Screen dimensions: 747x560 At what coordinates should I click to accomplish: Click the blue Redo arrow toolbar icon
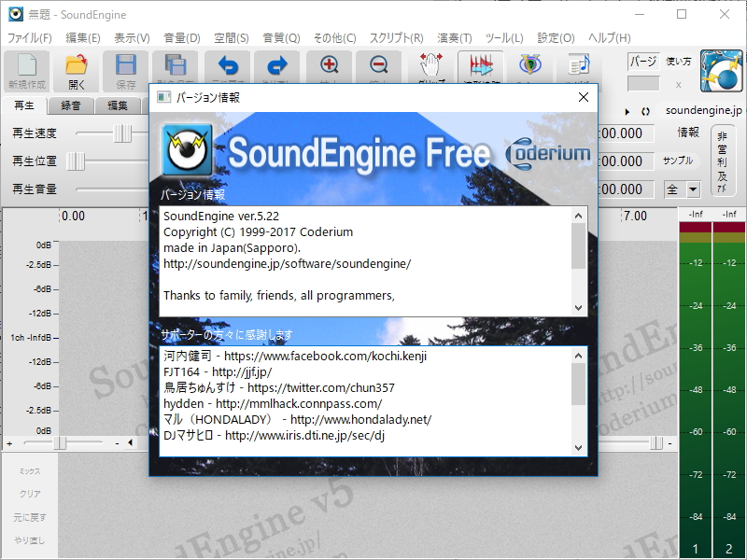pos(277,66)
